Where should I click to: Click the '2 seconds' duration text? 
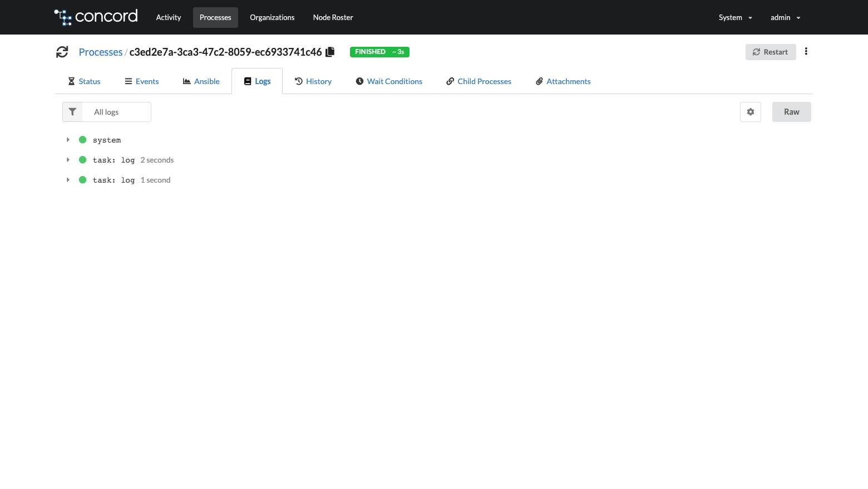pyautogui.click(x=157, y=160)
